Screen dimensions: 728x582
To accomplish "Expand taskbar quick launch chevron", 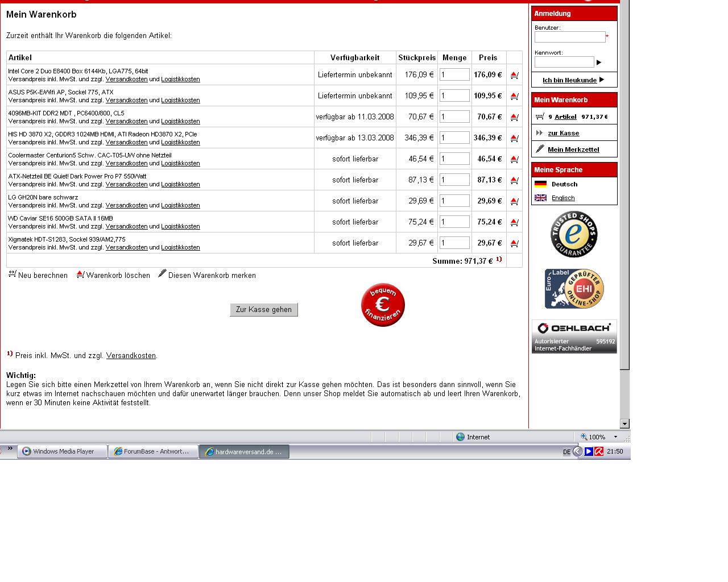I will (x=10, y=448).
